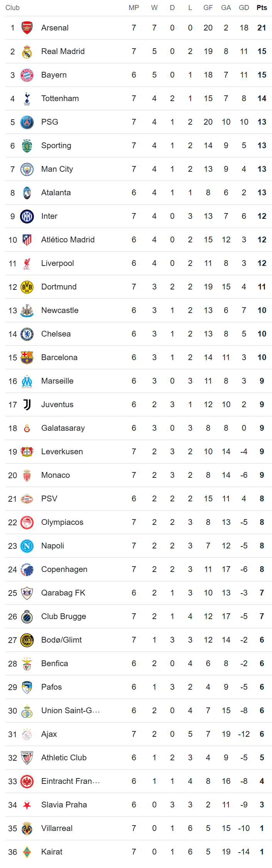272x868 pixels.
Task: Click the Bayern club logo
Action: (x=27, y=75)
